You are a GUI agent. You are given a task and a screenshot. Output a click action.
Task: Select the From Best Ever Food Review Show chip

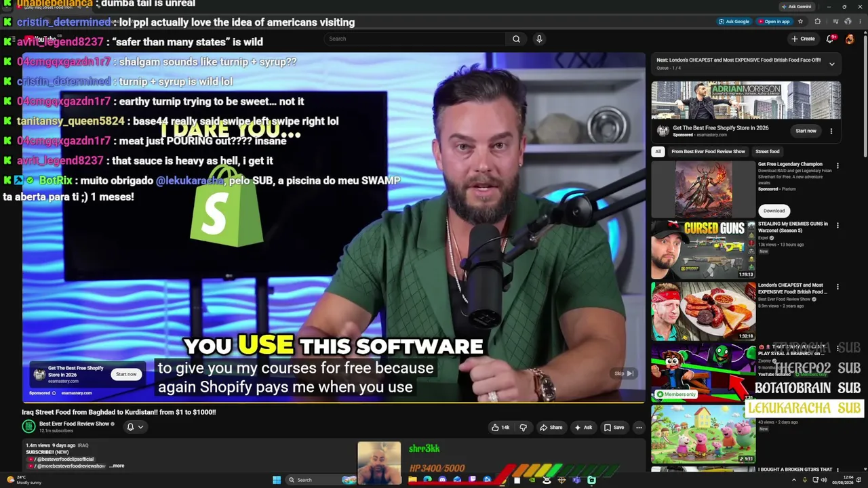point(708,152)
